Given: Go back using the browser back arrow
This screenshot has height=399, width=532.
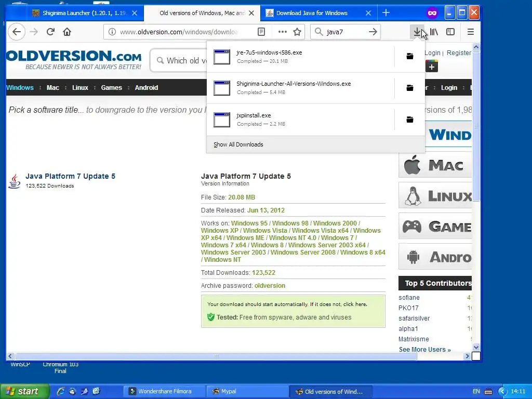Looking at the screenshot, I should click(16, 32).
